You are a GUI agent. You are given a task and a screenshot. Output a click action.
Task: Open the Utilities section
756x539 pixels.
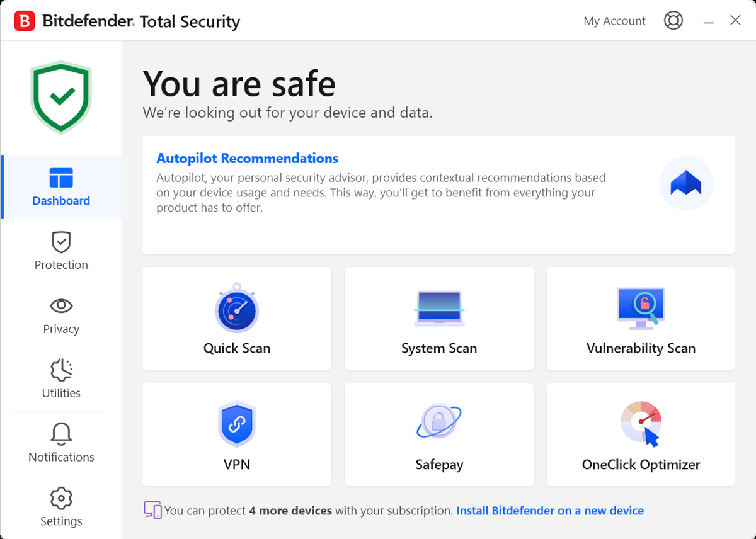[61, 380]
